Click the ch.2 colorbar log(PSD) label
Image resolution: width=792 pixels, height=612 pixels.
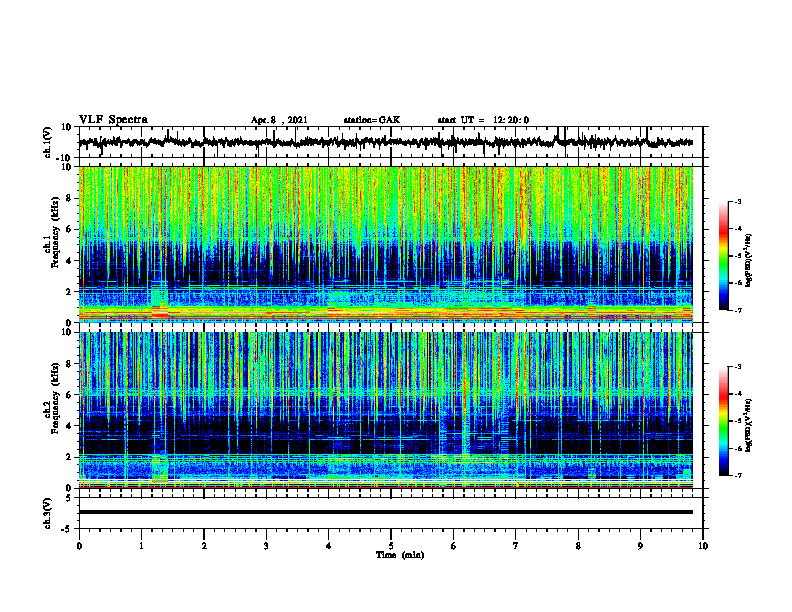749,425
